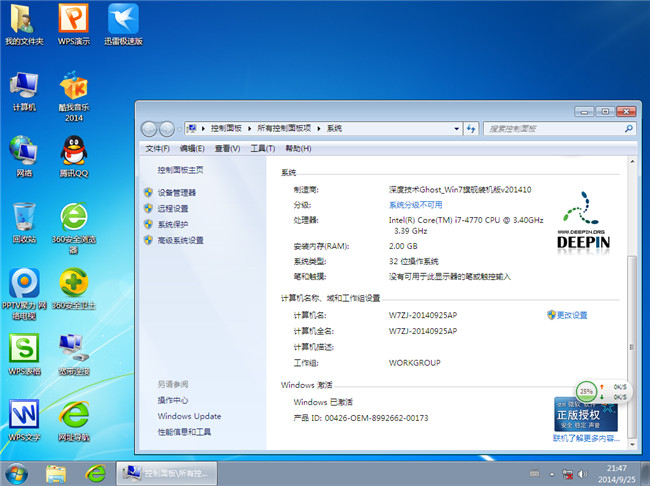Click the vertical scrollbar thumb
Screen dimensions: 650x486
(632, 347)
